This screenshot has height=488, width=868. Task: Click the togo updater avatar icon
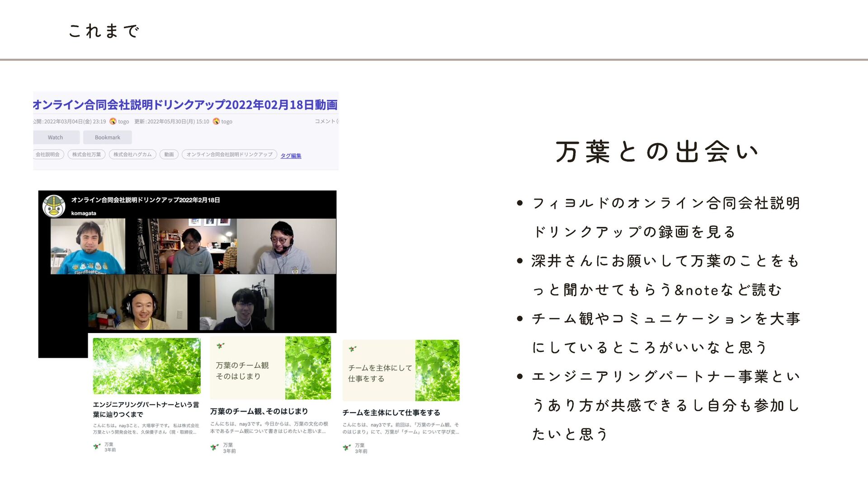tap(216, 121)
